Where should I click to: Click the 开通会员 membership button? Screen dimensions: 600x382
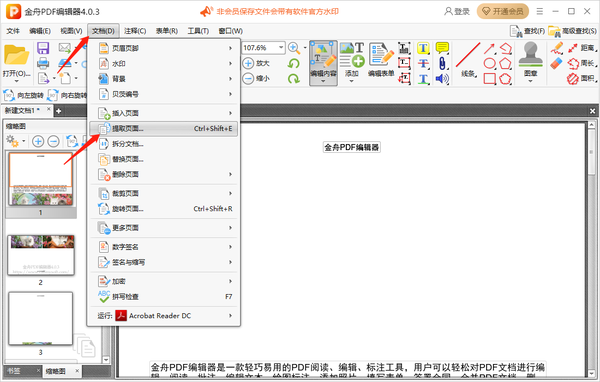coord(503,11)
